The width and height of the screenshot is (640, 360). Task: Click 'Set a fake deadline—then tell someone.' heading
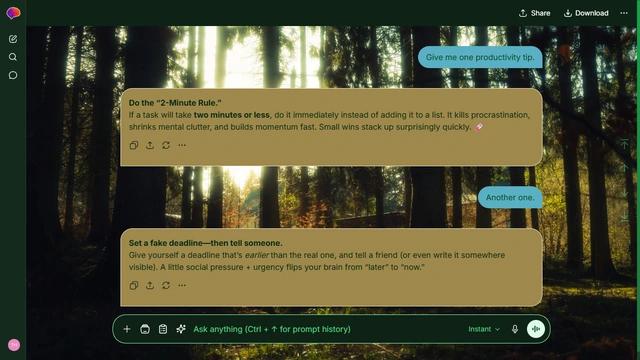point(206,243)
